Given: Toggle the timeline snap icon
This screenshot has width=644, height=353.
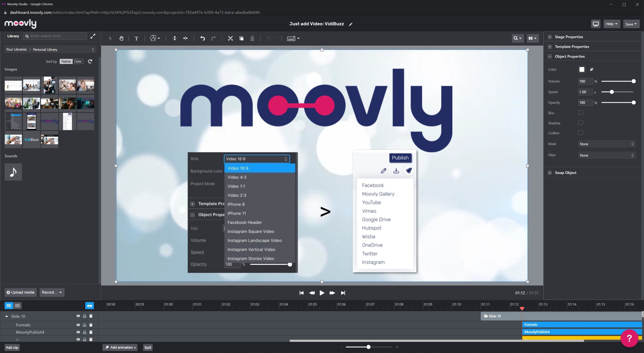Looking at the screenshot, I should [90, 306].
